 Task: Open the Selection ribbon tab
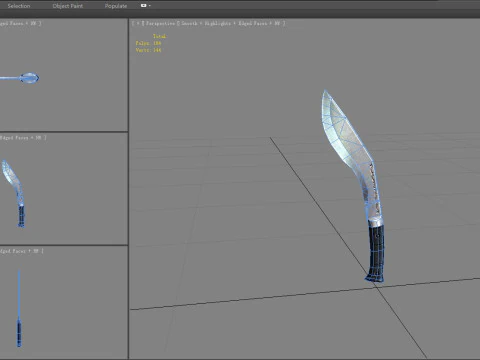point(19,6)
